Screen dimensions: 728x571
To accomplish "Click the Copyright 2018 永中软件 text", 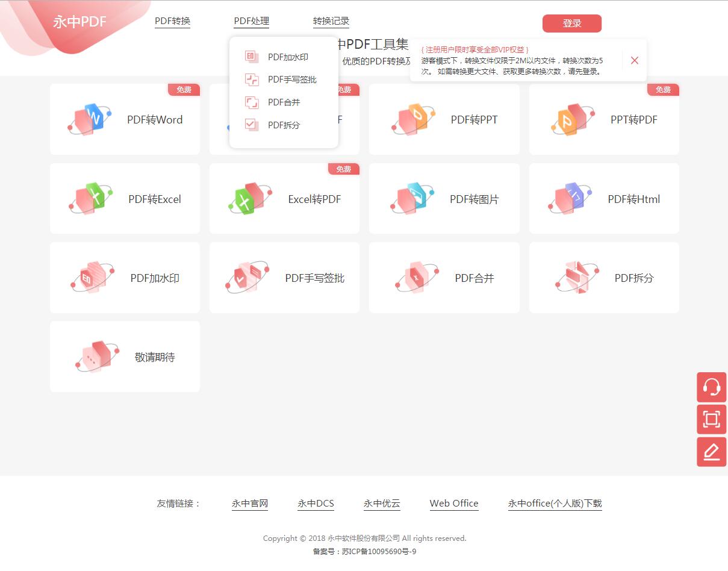I will pyautogui.click(x=365, y=538).
